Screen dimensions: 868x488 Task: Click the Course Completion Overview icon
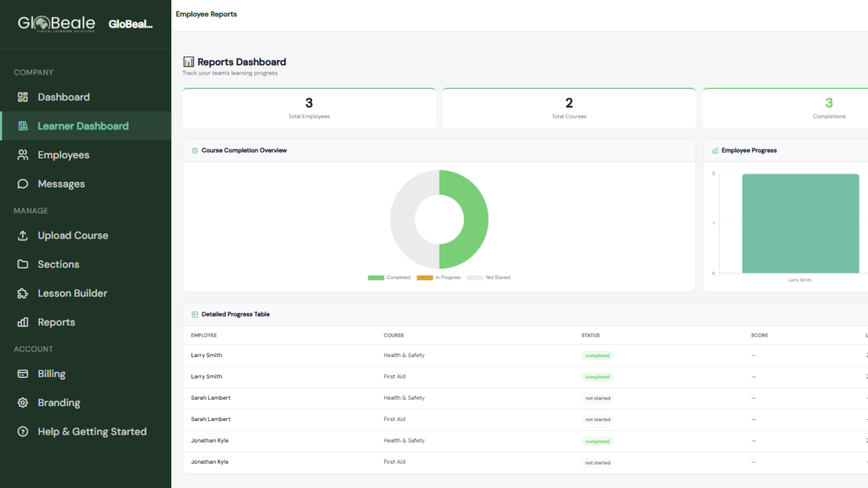coord(195,150)
